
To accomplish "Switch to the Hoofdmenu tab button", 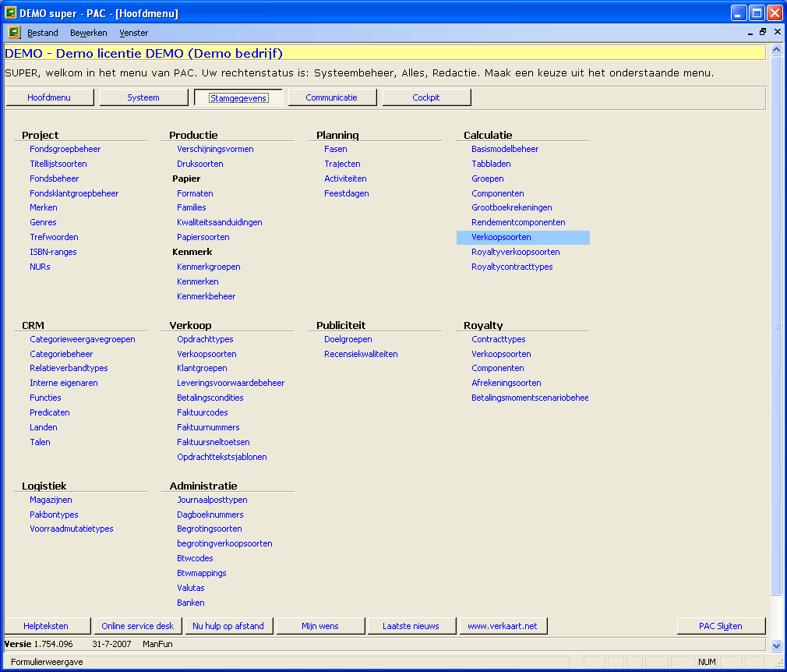I will [49, 97].
